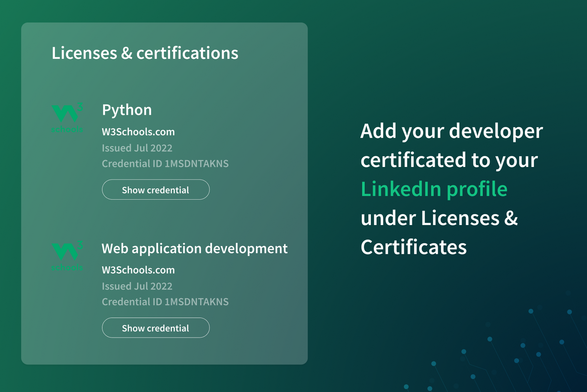Click the schools wordmark under the first logo
587x392 pixels.
67,129
